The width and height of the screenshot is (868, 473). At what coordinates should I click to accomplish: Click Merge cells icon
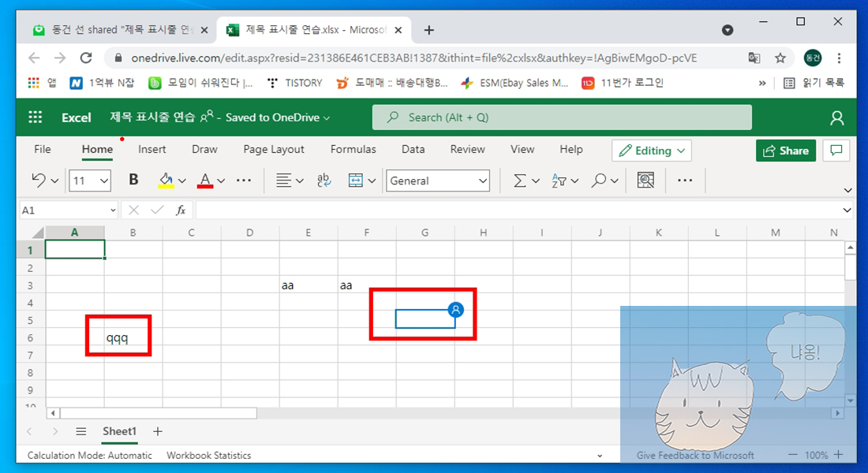click(x=355, y=181)
